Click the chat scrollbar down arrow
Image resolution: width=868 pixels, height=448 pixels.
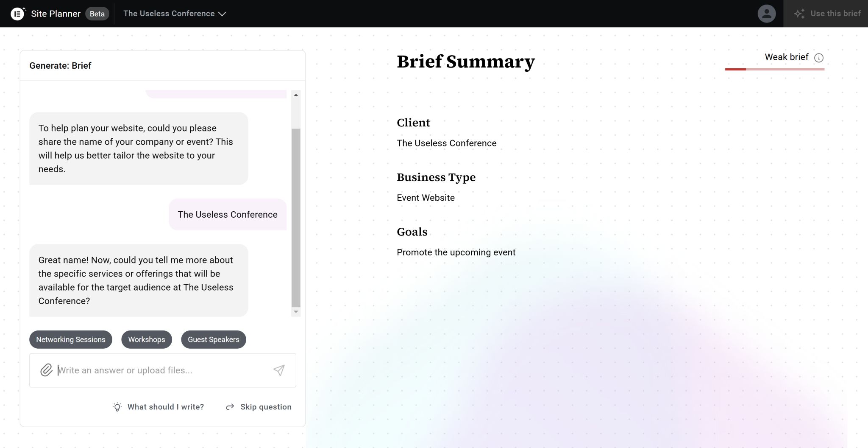click(x=296, y=312)
